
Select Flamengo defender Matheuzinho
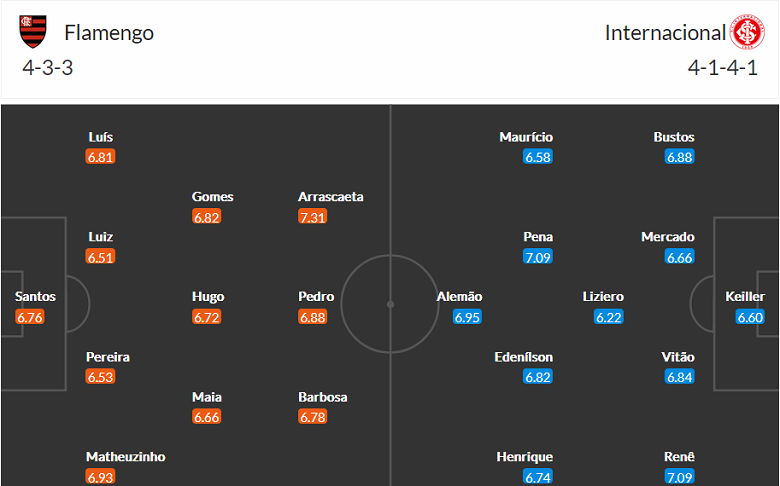coord(126,457)
